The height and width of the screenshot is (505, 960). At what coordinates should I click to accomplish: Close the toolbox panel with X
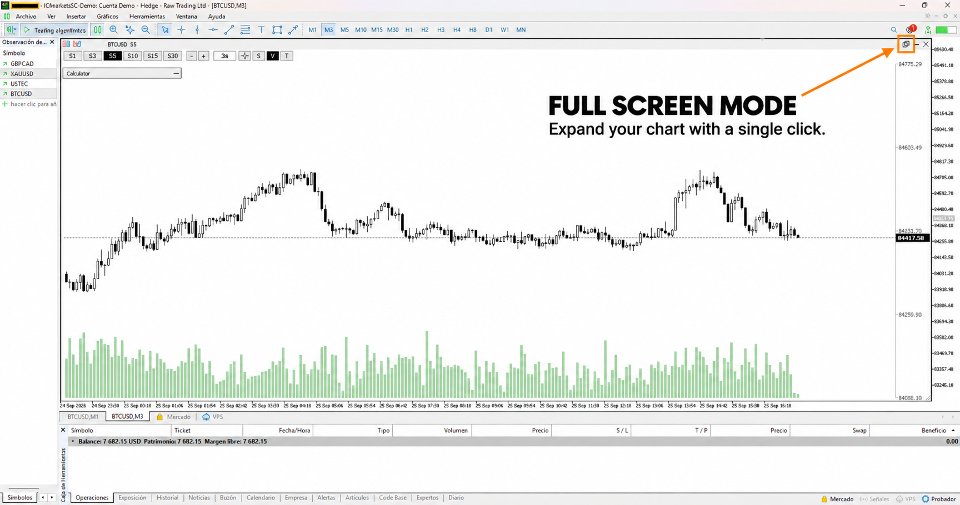click(x=63, y=430)
